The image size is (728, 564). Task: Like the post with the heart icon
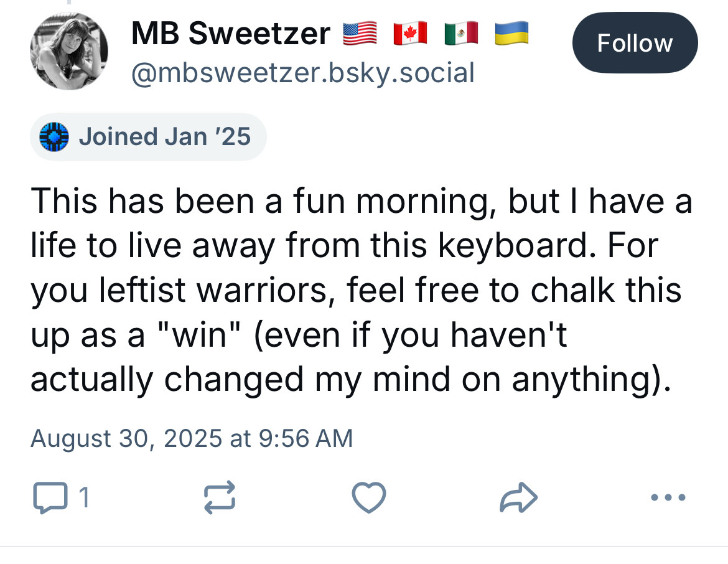tap(369, 497)
